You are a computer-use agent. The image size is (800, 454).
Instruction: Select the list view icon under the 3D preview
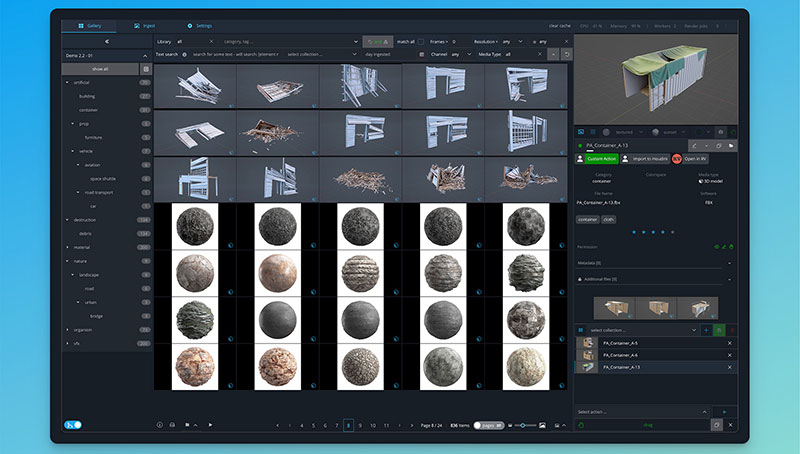point(593,132)
